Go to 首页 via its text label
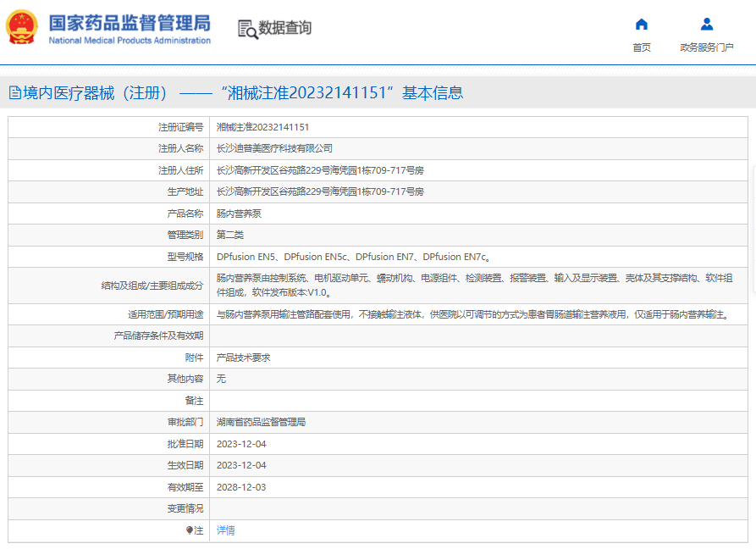This screenshot has height=549, width=756. pyautogui.click(x=641, y=47)
